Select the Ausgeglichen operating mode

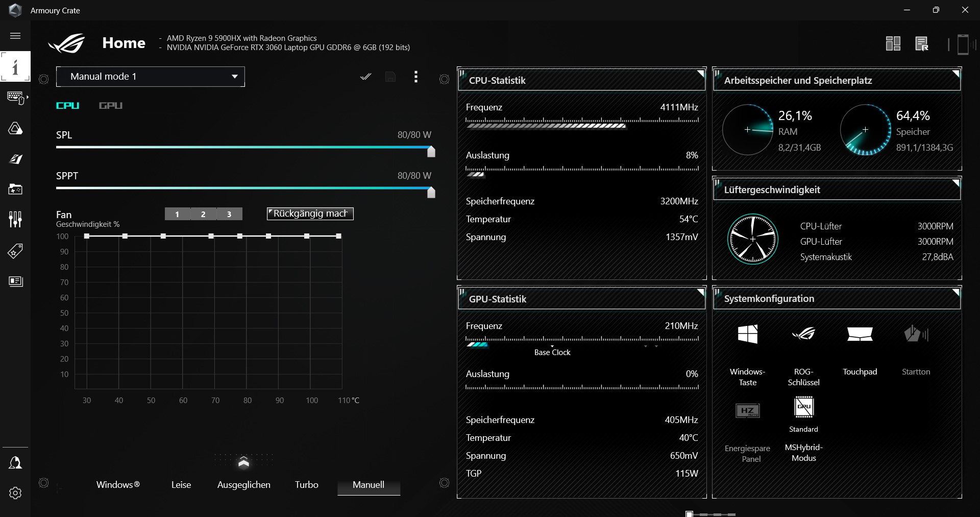[244, 485]
